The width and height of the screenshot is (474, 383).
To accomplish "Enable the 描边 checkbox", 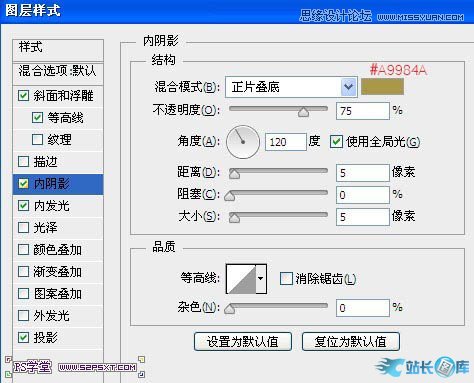I will coord(23,162).
